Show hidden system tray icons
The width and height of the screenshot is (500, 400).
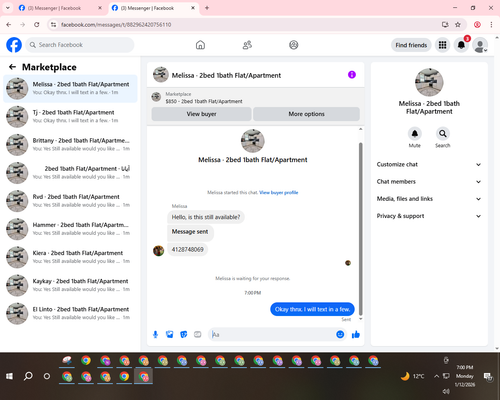[436, 376]
